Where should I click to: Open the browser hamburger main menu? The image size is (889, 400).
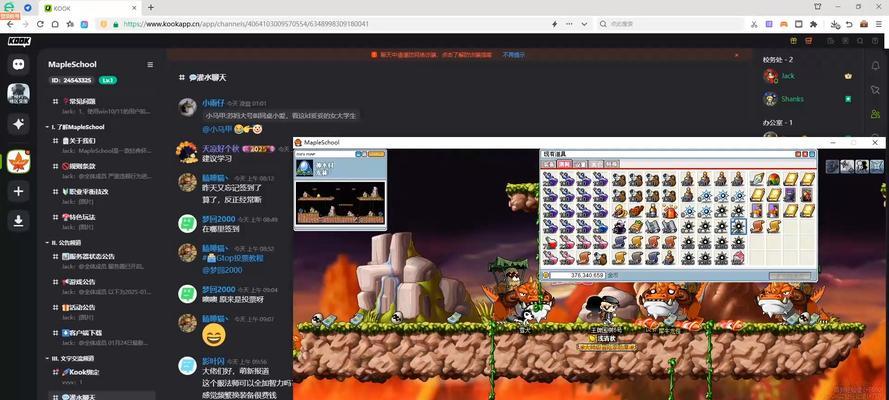[x=879, y=24]
